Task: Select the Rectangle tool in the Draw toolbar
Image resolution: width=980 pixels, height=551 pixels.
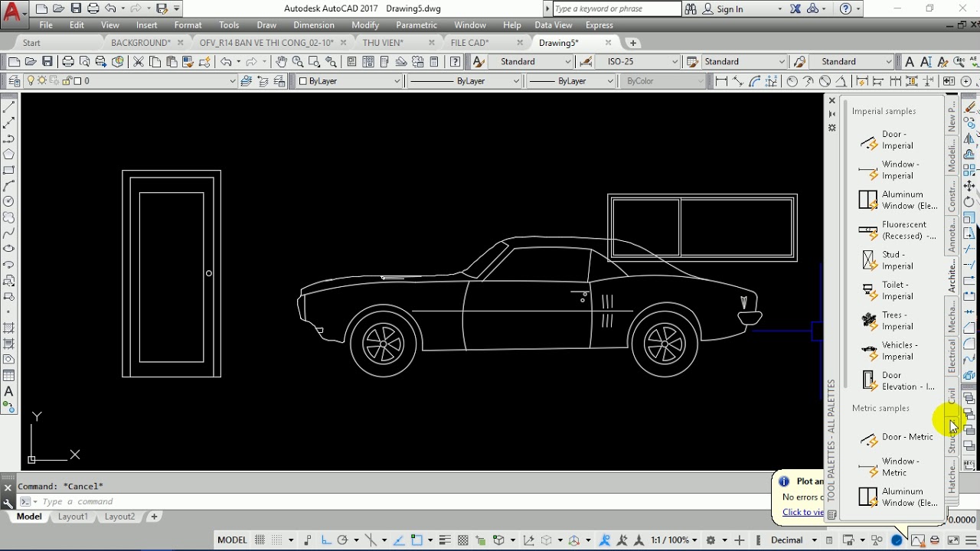Action: click(9, 170)
